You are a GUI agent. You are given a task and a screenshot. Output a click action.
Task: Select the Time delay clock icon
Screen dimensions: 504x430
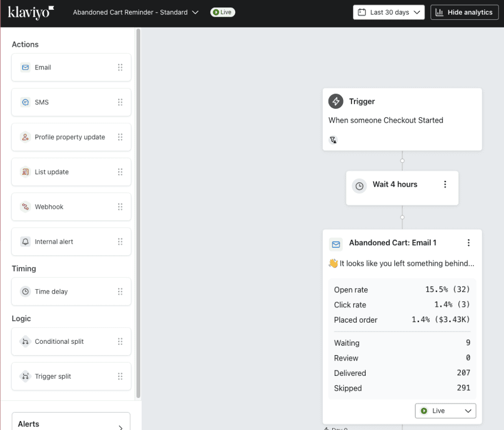(26, 292)
